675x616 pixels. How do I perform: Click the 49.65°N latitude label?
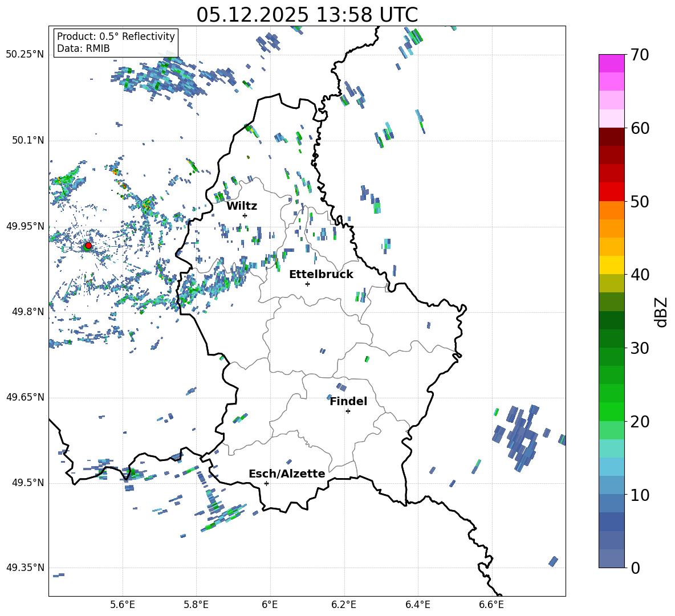tap(25, 398)
